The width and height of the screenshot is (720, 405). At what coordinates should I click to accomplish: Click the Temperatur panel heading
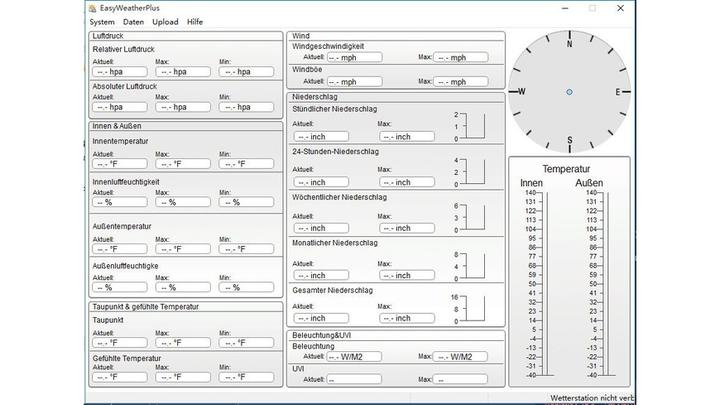click(x=566, y=169)
